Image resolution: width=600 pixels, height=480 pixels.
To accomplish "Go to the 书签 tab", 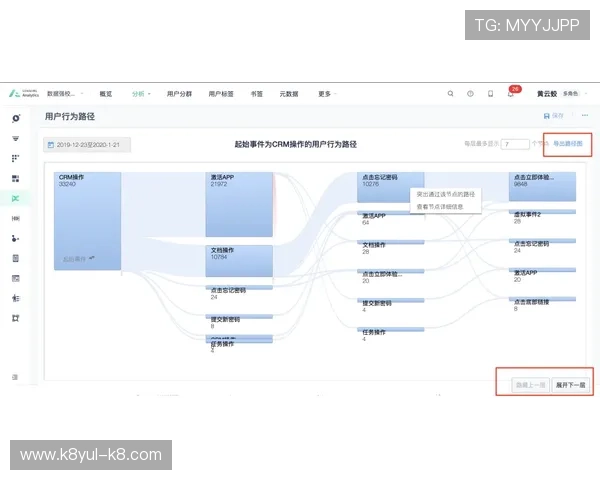I will tap(256, 94).
